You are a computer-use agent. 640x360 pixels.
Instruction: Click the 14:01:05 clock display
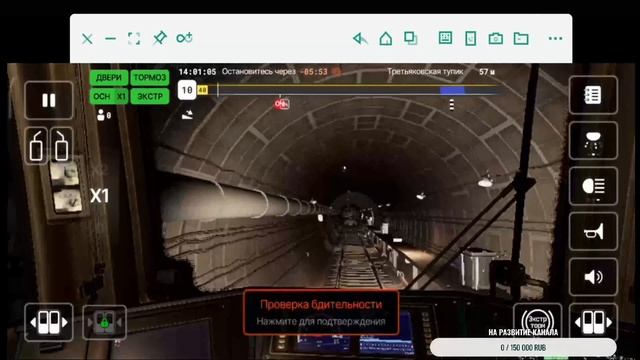click(x=197, y=72)
